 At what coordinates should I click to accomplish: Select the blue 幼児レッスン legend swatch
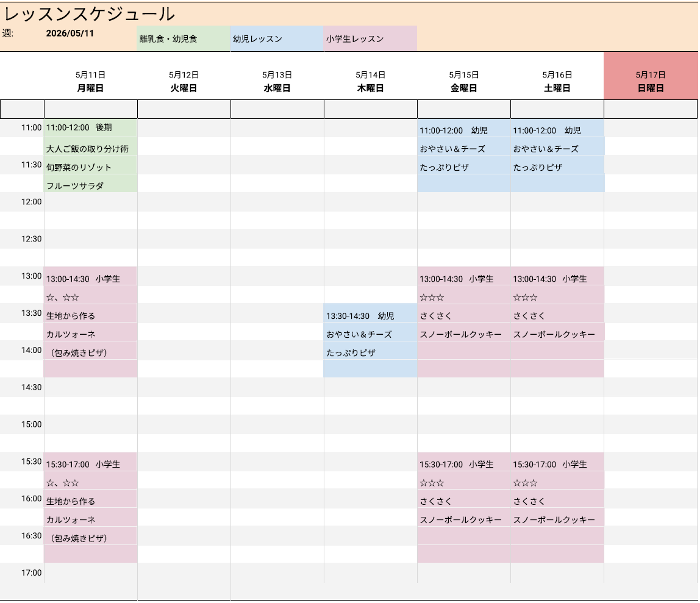[x=277, y=39]
